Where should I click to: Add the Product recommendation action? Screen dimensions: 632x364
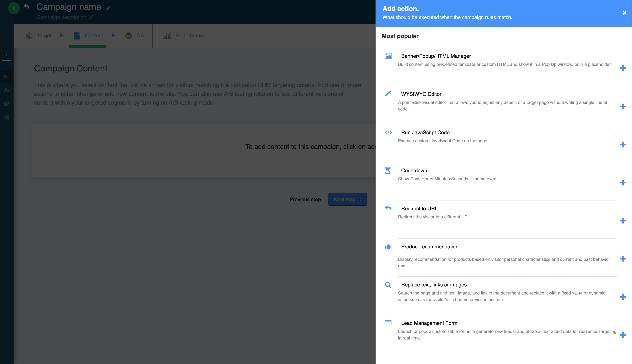click(623, 258)
